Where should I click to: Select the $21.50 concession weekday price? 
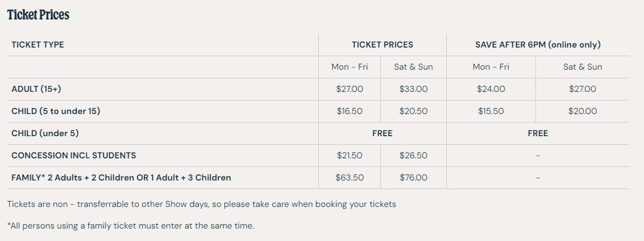(x=350, y=156)
